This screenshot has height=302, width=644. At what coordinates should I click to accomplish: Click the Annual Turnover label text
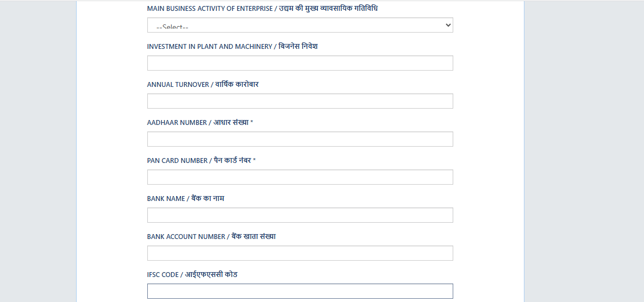202,85
